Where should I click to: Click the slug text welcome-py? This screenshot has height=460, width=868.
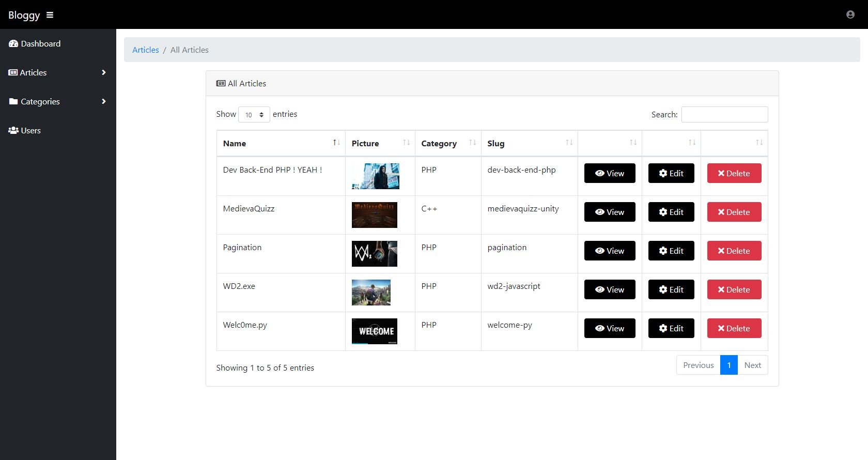pyautogui.click(x=509, y=325)
